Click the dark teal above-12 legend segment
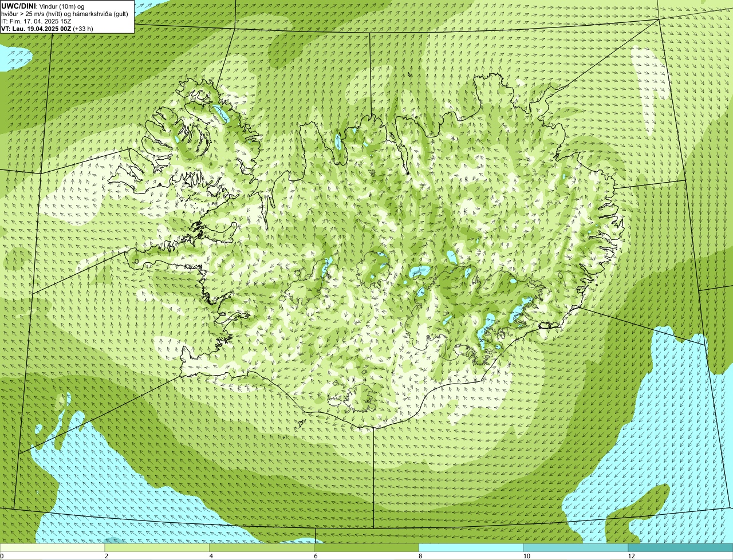The width and height of the screenshot is (733, 560). (680, 547)
